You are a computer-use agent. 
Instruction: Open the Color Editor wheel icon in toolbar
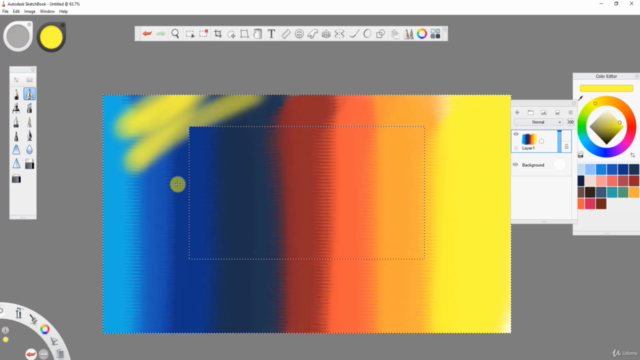tap(422, 34)
